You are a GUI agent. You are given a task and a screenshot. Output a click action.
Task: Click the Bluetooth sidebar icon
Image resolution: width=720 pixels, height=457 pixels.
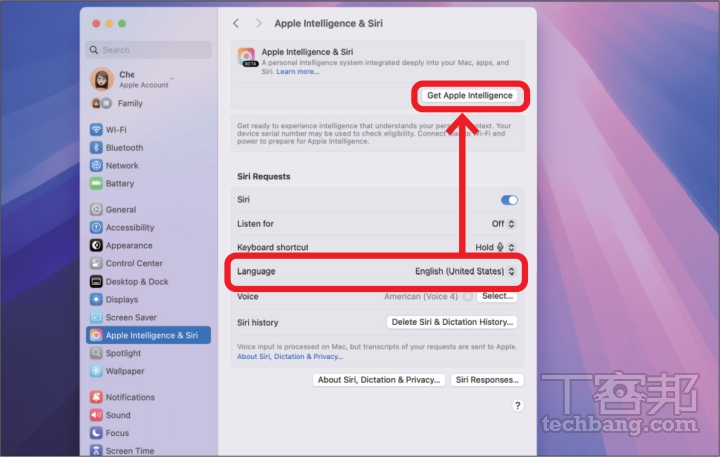[x=96, y=147]
